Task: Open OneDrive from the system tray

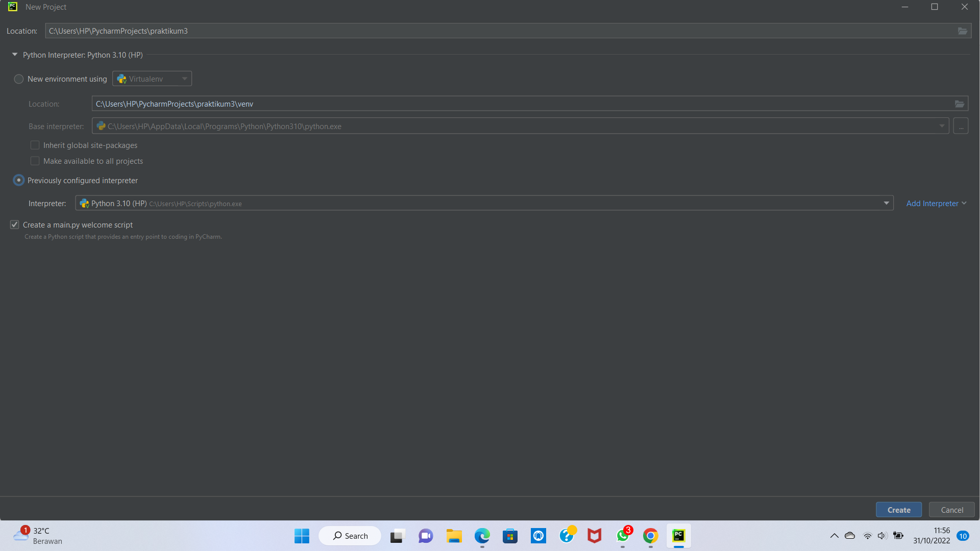Action: pyautogui.click(x=850, y=536)
